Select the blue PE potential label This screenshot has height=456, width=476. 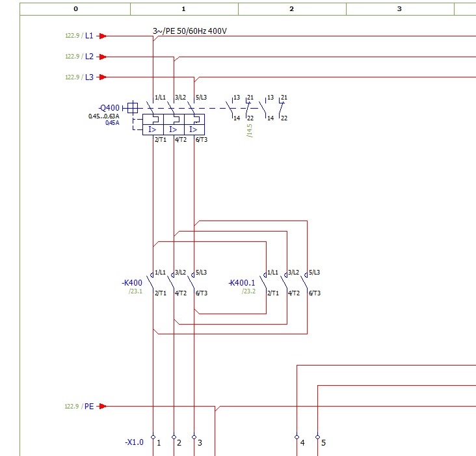(89, 406)
